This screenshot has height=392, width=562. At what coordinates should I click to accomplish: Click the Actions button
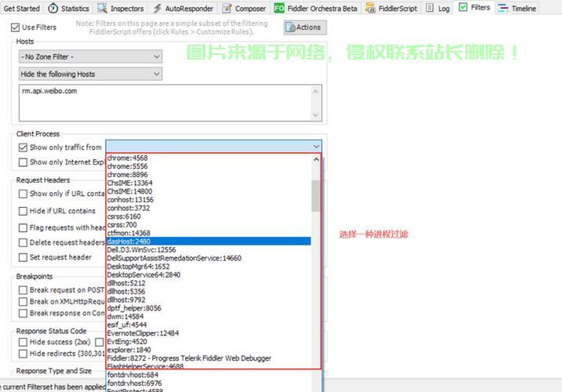pyautogui.click(x=305, y=27)
